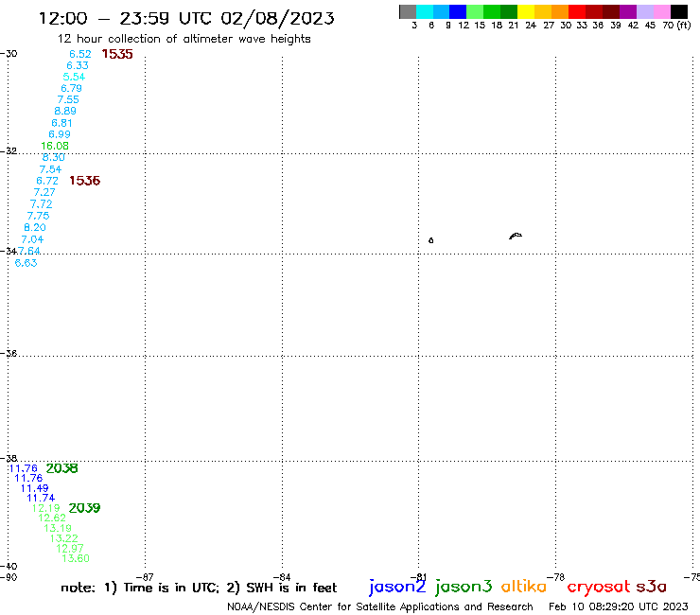This screenshot has width=700, height=615.
Task: Click the cyan swatch in the color legend
Action: pos(425,11)
